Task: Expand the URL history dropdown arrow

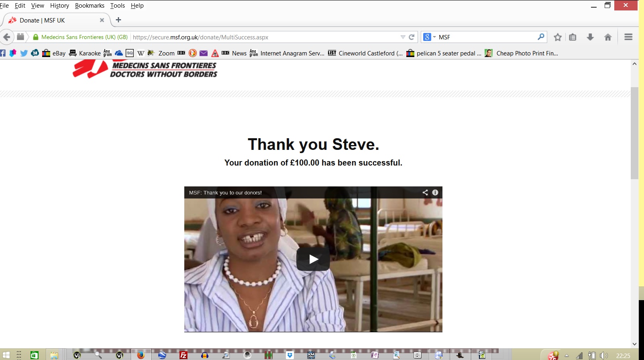Action: pos(403,37)
